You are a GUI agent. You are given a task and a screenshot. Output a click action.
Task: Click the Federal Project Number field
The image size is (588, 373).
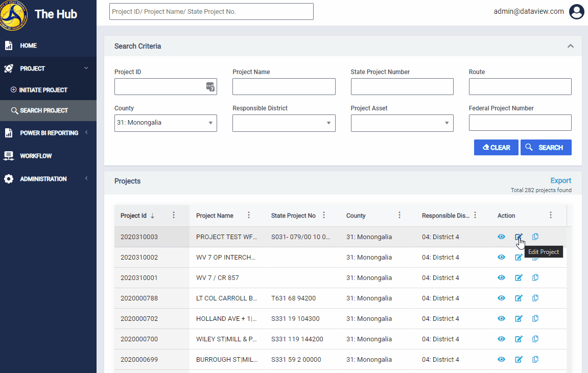tap(520, 123)
